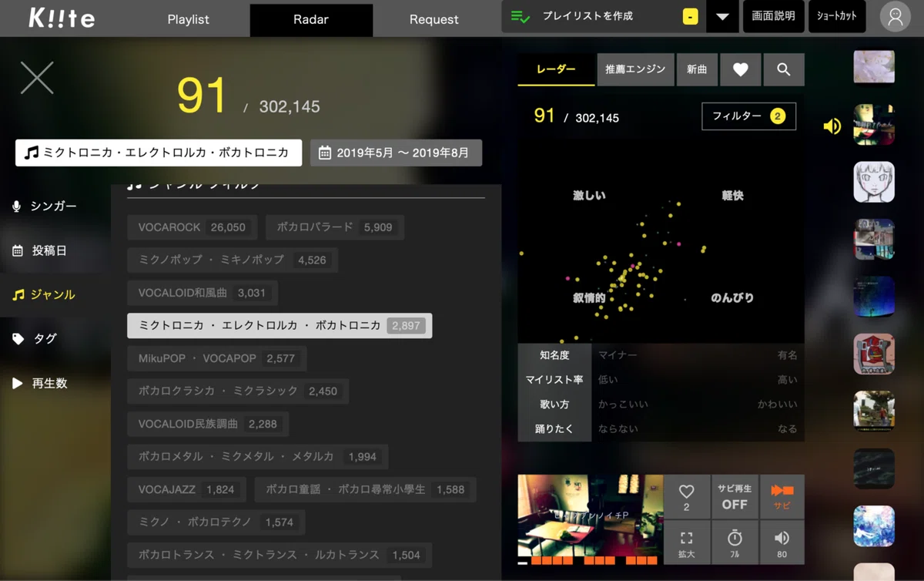
Task: Open the Playlist tab
Action: pos(188,19)
